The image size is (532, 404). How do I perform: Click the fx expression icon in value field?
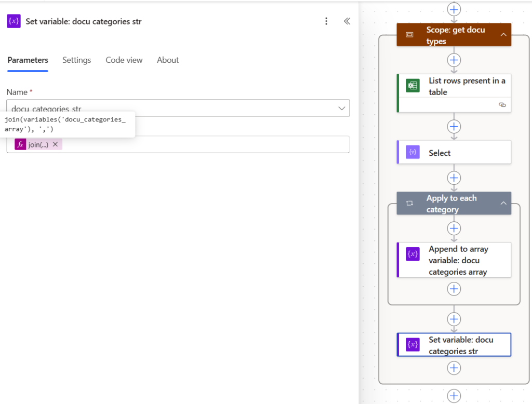pos(20,144)
